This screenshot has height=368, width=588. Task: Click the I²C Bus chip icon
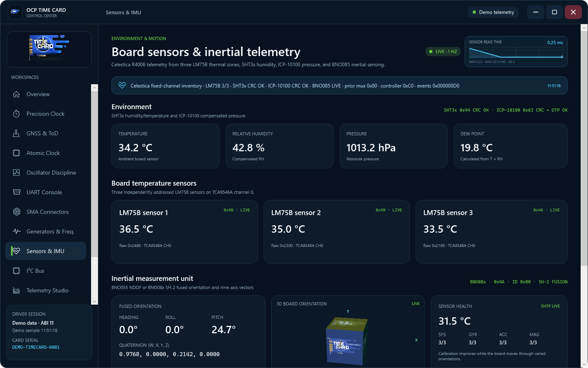click(x=16, y=271)
